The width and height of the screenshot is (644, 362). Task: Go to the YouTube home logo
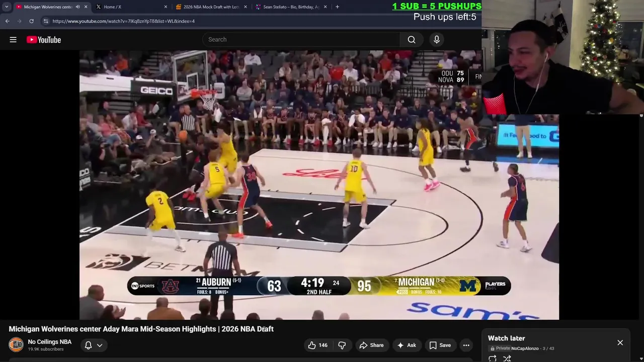[44, 40]
